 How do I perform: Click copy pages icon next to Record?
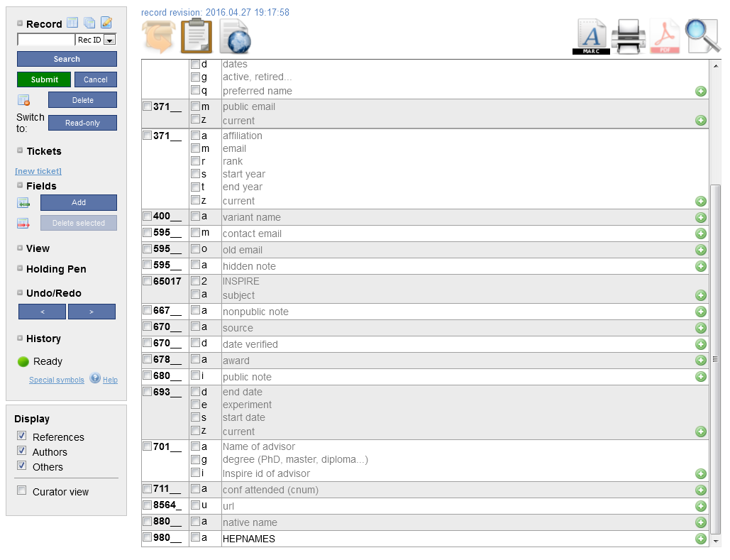pos(89,23)
